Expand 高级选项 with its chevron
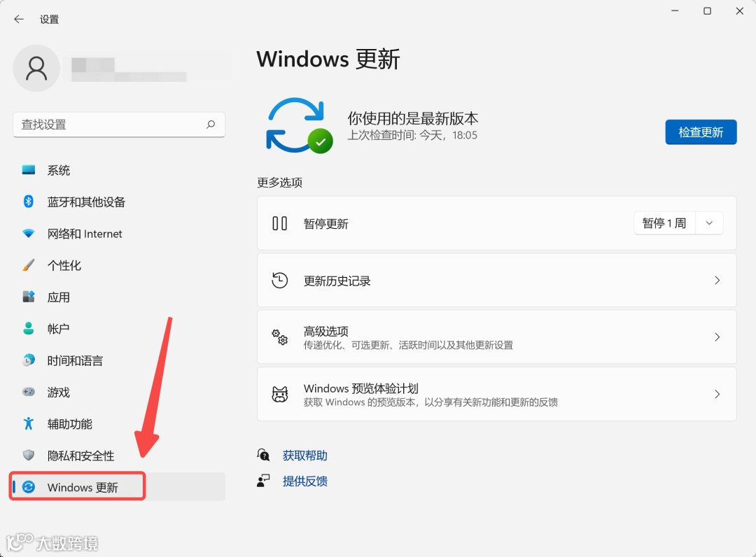 (717, 337)
